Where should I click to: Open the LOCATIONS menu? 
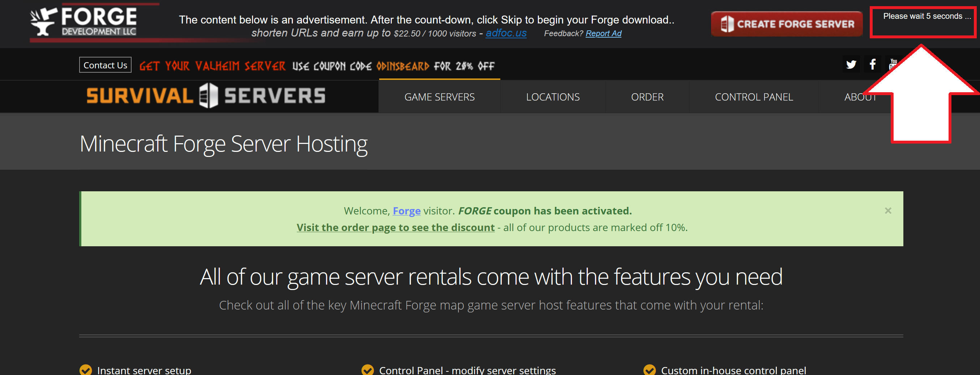(x=553, y=96)
